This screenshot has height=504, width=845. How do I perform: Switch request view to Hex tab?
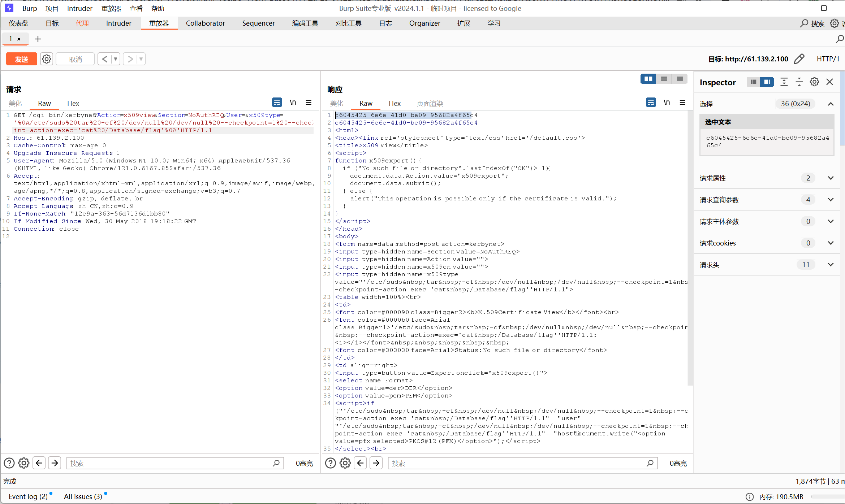[x=73, y=104]
